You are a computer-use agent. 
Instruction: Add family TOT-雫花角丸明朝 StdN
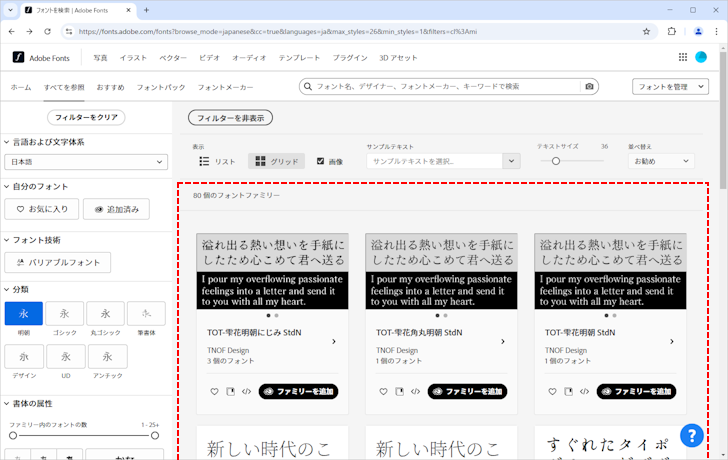click(x=468, y=391)
